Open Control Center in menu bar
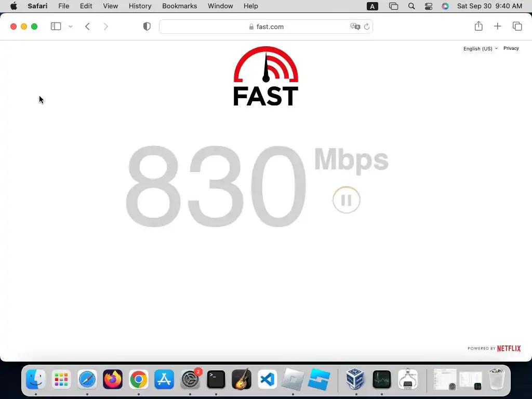This screenshot has height=399, width=532. click(429, 6)
